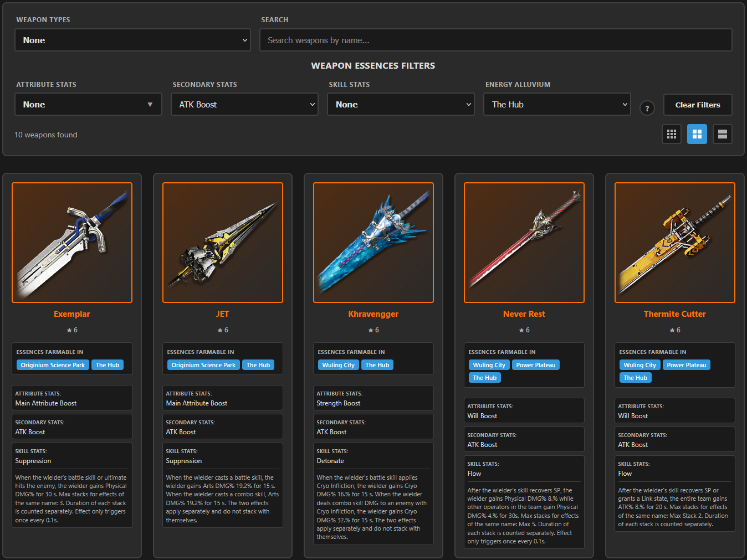The image size is (747, 560).
Task: Open the JET weapon name link
Action: pyautogui.click(x=223, y=314)
